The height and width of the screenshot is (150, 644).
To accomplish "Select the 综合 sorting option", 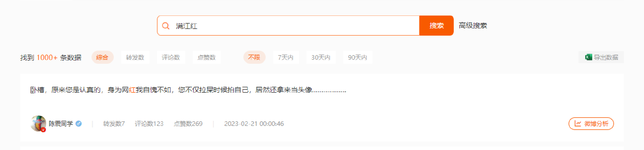I will (102, 57).
